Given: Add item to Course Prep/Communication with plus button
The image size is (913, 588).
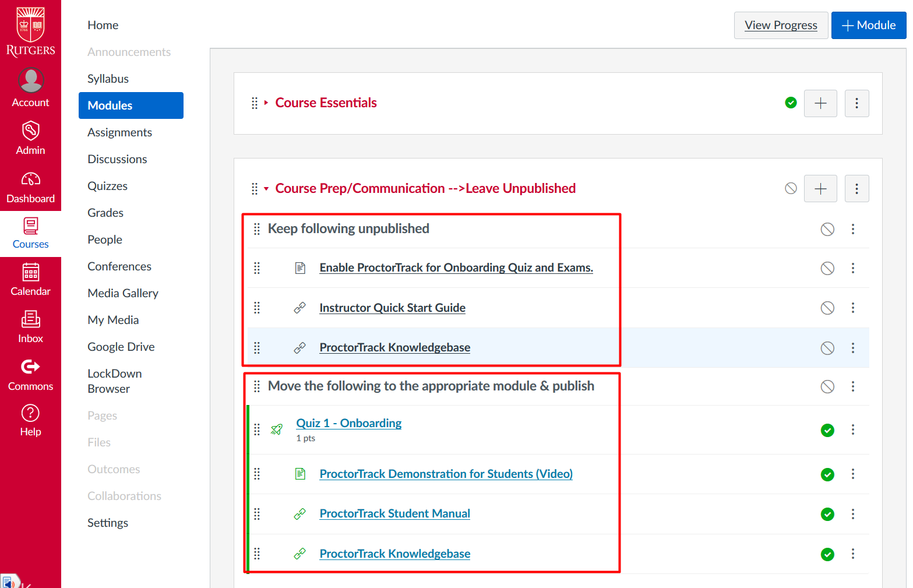Looking at the screenshot, I should (820, 189).
